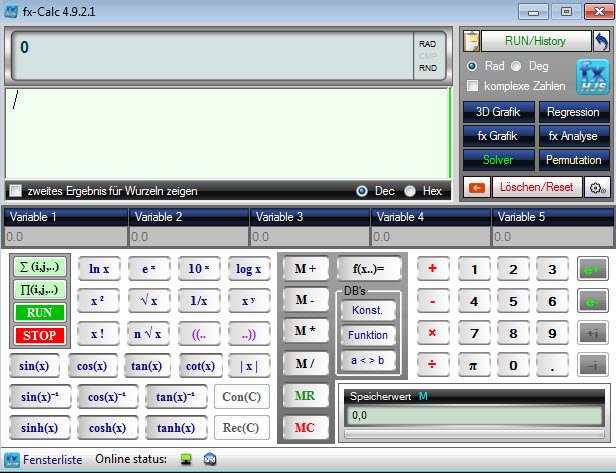The image size is (616, 473).
Task: Click the tan(x)⁻¹ inverse button
Action: (x=176, y=397)
